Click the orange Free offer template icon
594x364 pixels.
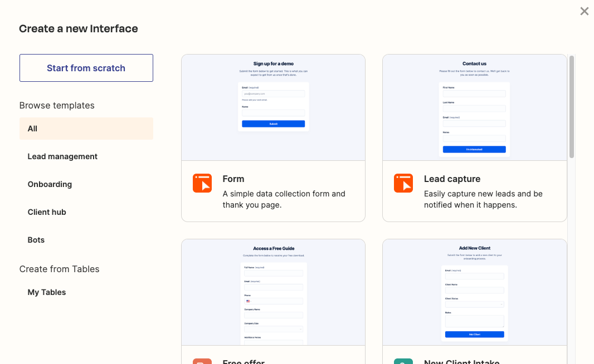coord(202,361)
